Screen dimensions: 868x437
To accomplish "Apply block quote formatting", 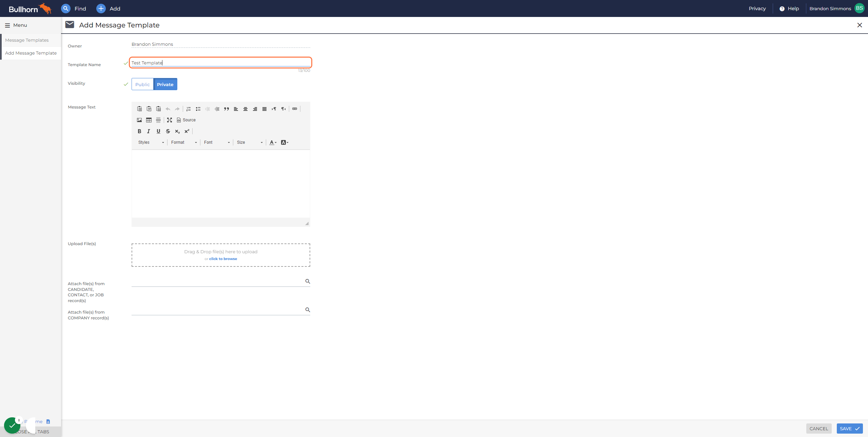I will tap(226, 109).
